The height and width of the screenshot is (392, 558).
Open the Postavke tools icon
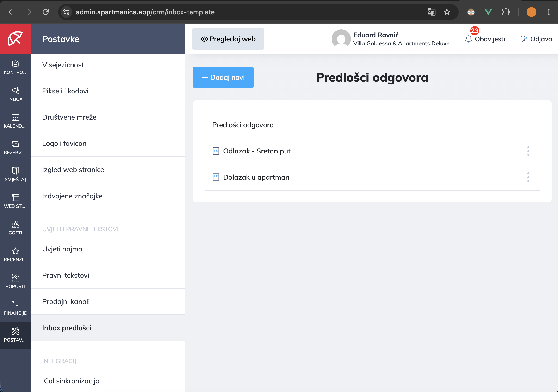pos(15,331)
